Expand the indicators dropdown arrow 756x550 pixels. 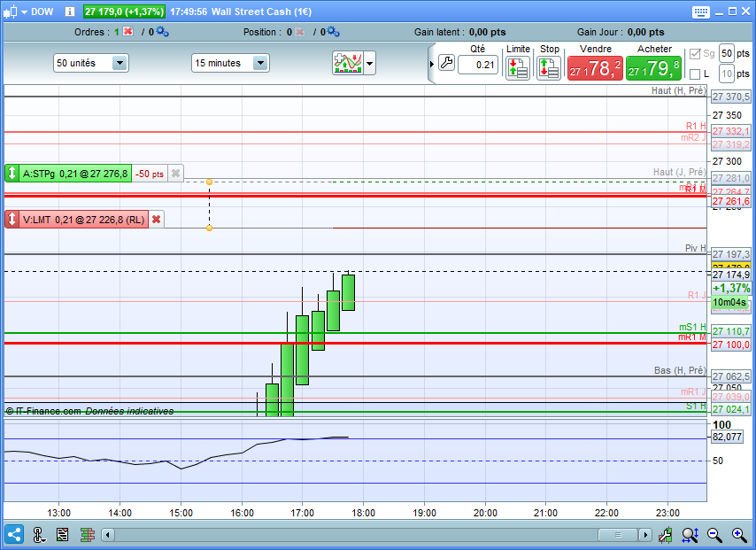370,63
